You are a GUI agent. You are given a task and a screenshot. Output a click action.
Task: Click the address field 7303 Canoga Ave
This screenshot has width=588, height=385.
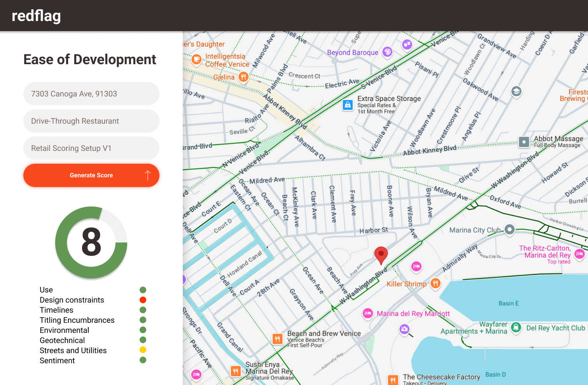point(91,94)
